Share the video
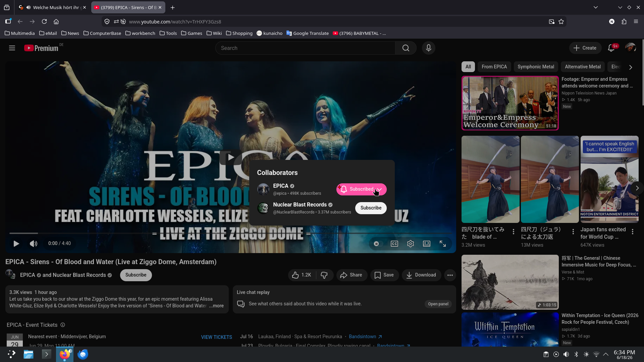Image resolution: width=644 pixels, height=362 pixels. pyautogui.click(x=352, y=275)
